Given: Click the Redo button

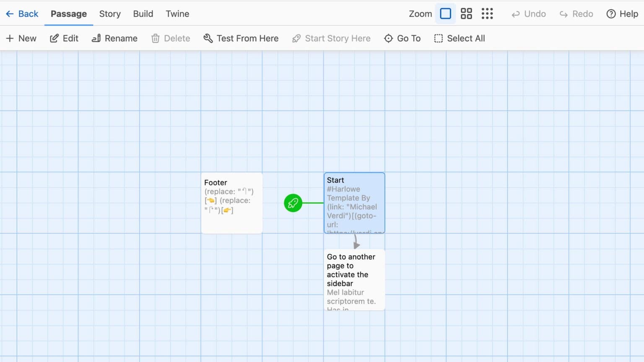Looking at the screenshot, I should [x=576, y=14].
